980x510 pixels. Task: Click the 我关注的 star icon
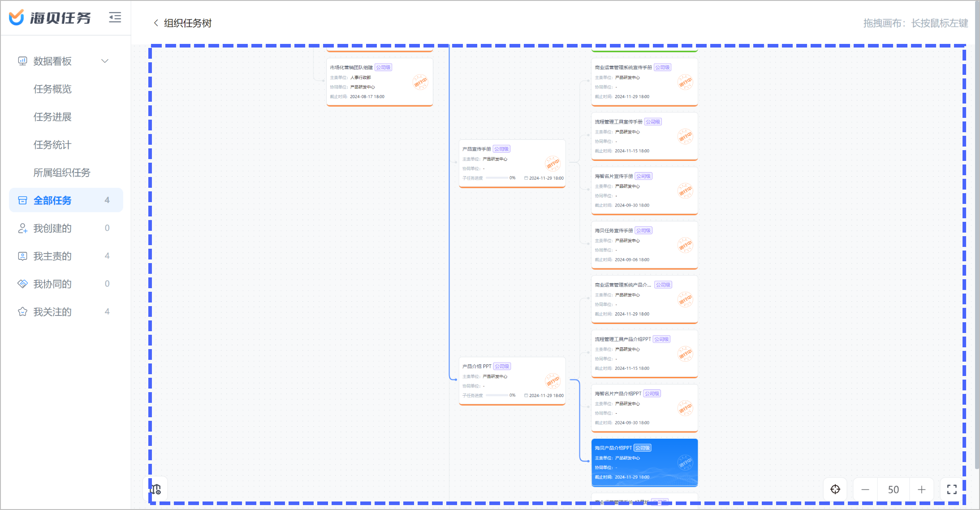[x=22, y=311]
